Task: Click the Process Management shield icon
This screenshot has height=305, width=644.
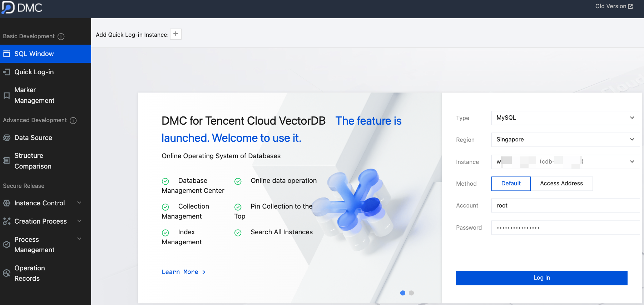Action: pyautogui.click(x=6, y=245)
